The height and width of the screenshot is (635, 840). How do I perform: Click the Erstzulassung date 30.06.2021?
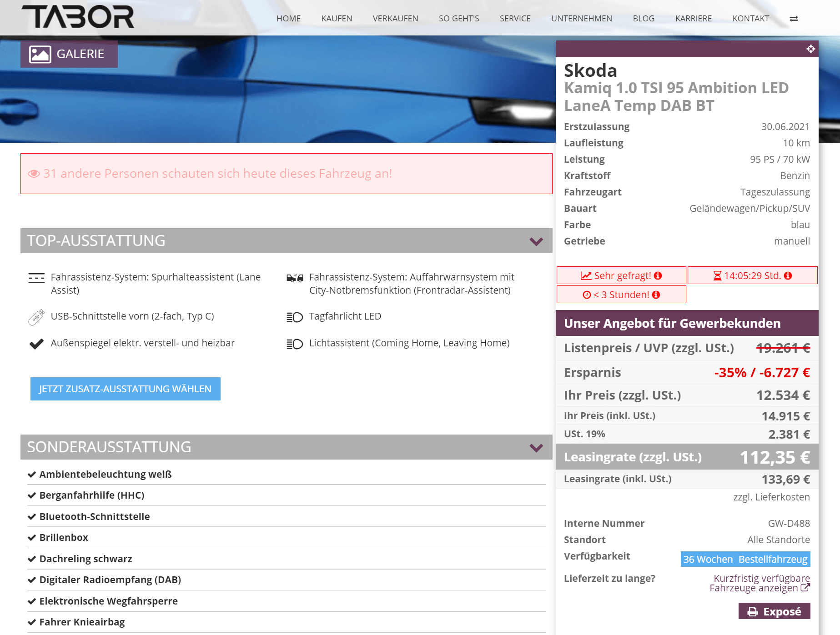(x=785, y=127)
